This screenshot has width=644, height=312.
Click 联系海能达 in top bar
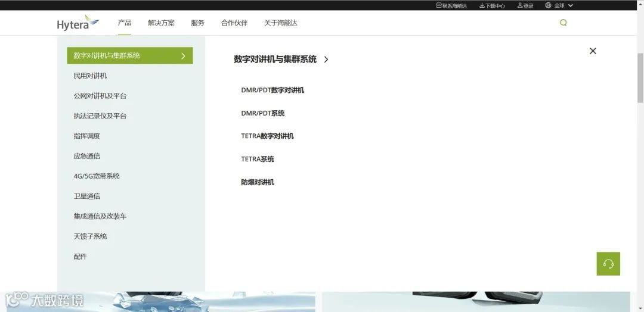coord(454,6)
